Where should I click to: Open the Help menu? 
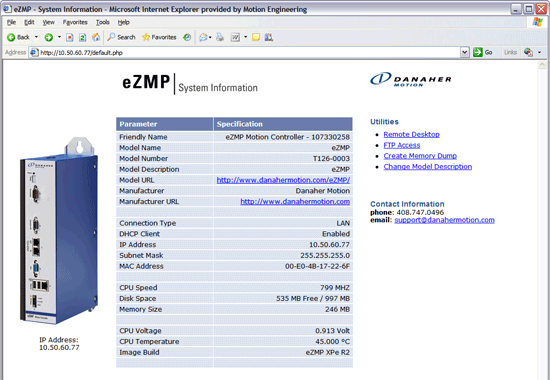pyautogui.click(x=123, y=22)
